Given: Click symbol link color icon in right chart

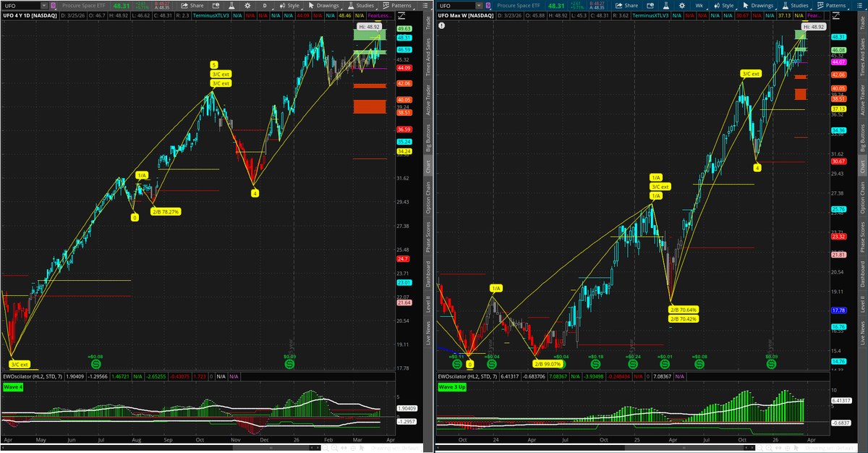Looking at the screenshot, I should [488, 6].
